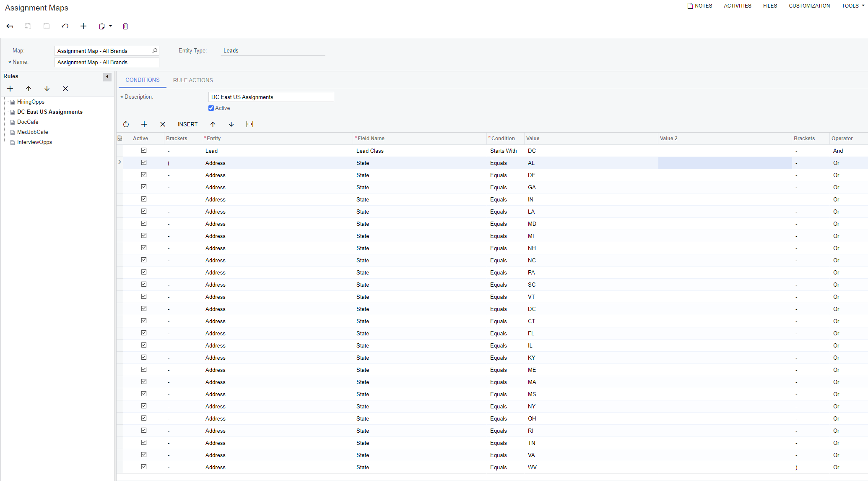Move selected rule down in Rules panel
The height and width of the screenshot is (481, 868).
click(47, 89)
